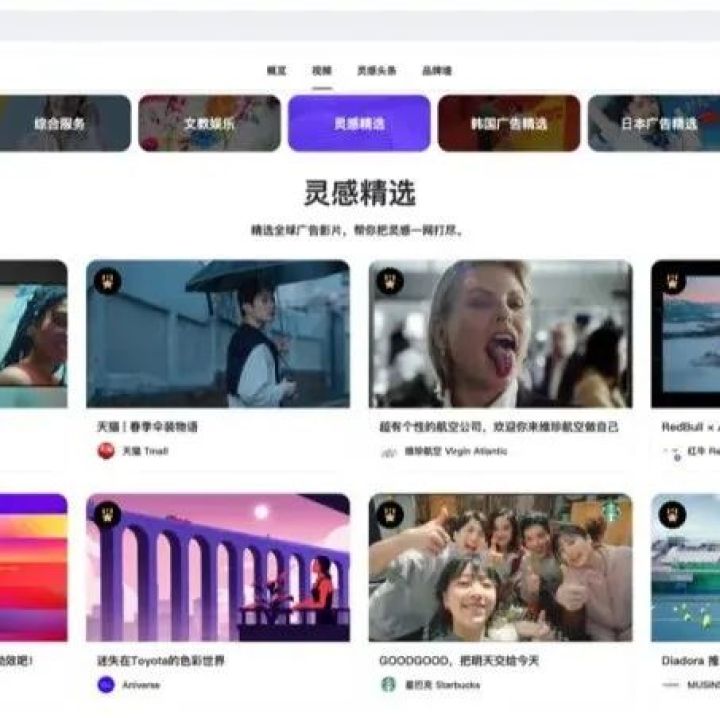
Task: Click the red Tmall brand logo
Action: [x=106, y=451]
